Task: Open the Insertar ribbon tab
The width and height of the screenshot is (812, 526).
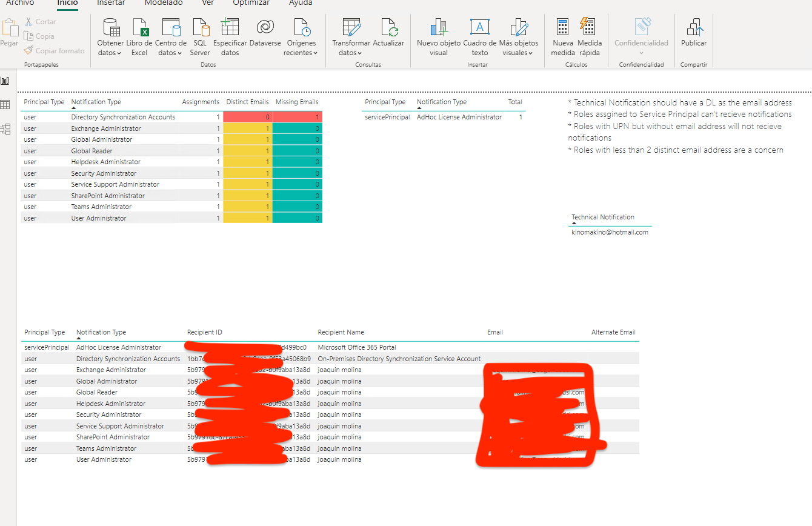Action: click(111, 3)
